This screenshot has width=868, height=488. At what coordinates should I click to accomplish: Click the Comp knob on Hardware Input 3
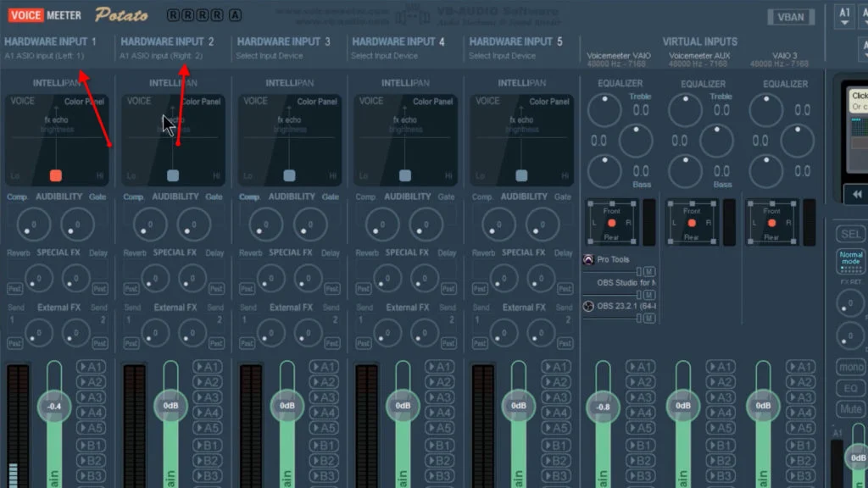point(265,225)
